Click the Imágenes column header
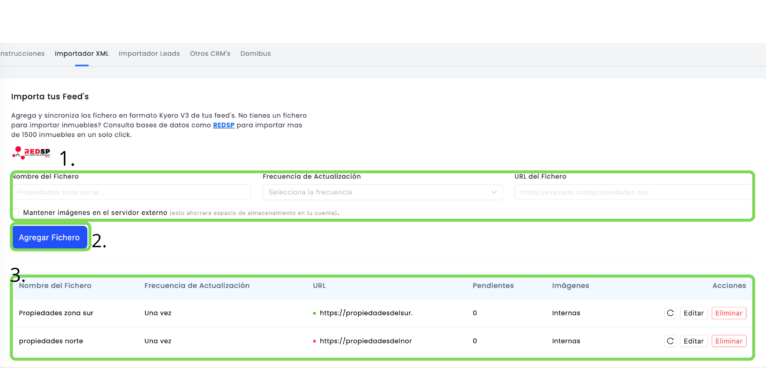 click(x=571, y=286)
